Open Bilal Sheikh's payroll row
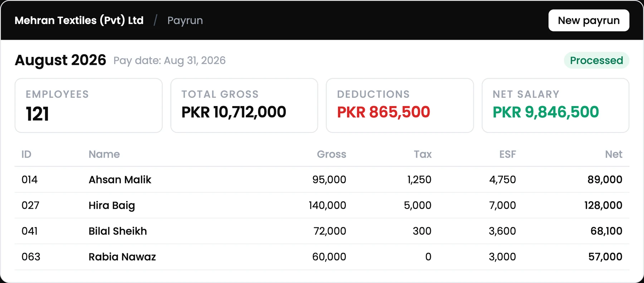 tap(322, 231)
